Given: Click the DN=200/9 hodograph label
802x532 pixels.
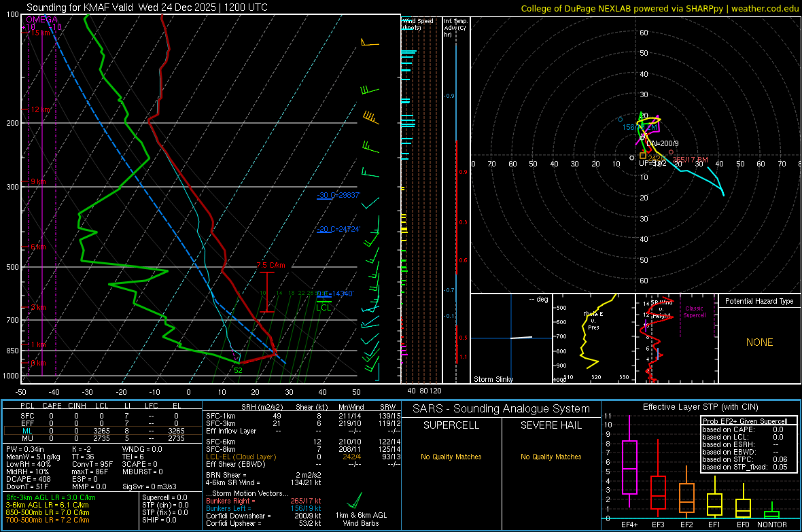Looking at the screenshot, I should [663, 144].
